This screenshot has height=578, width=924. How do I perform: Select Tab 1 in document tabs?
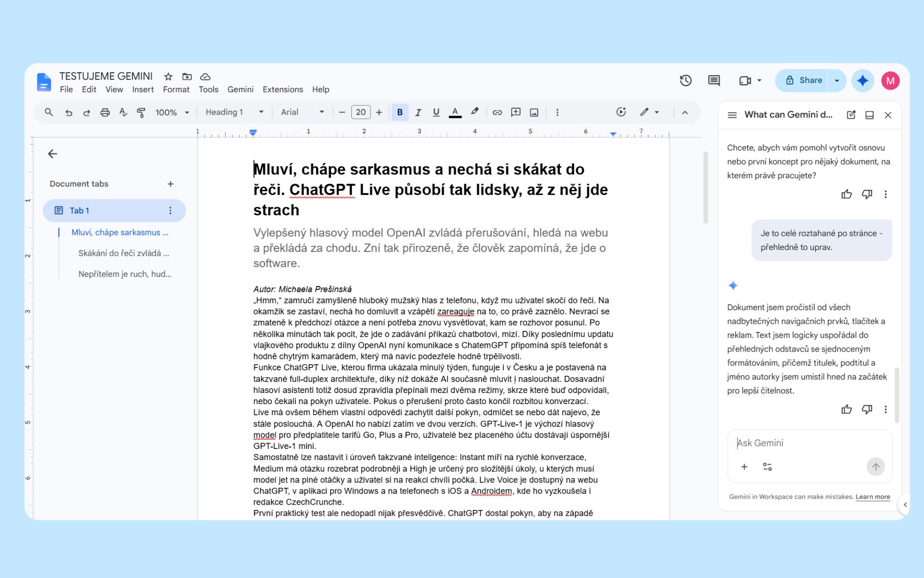[114, 210]
